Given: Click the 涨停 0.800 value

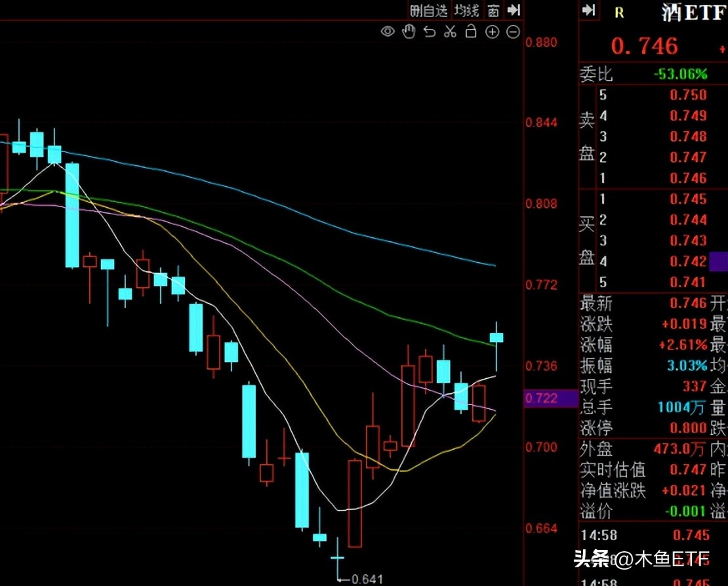Looking at the screenshot, I should 688,428.
